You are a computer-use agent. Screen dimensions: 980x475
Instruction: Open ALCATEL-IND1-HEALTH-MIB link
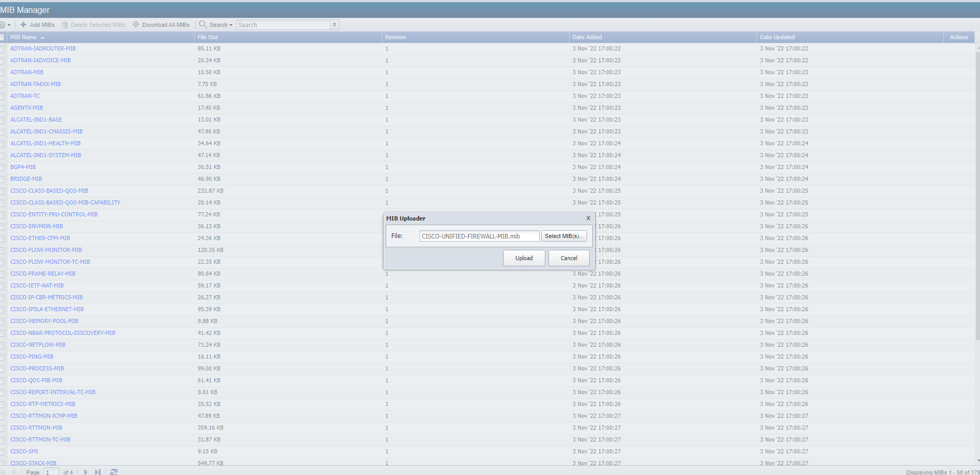[x=45, y=143]
